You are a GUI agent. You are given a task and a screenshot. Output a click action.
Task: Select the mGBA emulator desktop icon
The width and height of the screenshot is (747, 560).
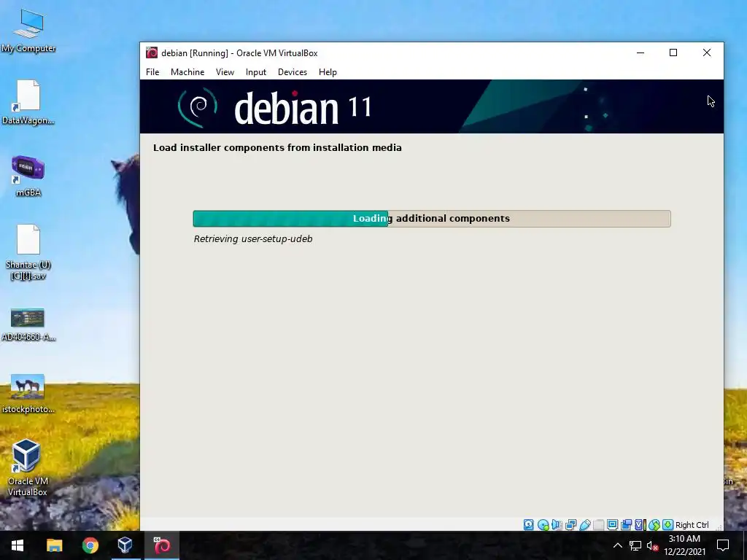click(28, 176)
